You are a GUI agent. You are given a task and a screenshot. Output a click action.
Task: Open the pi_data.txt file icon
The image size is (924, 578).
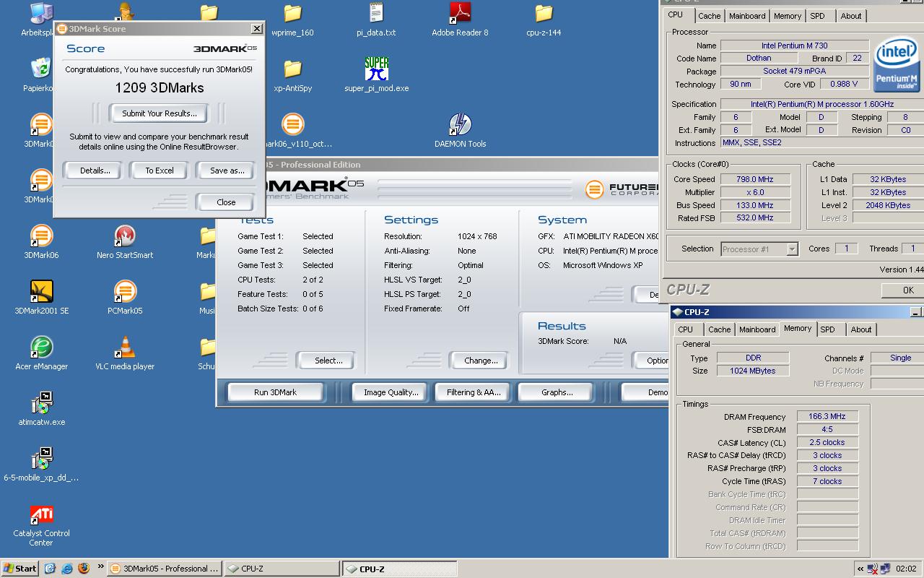pos(376,13)
